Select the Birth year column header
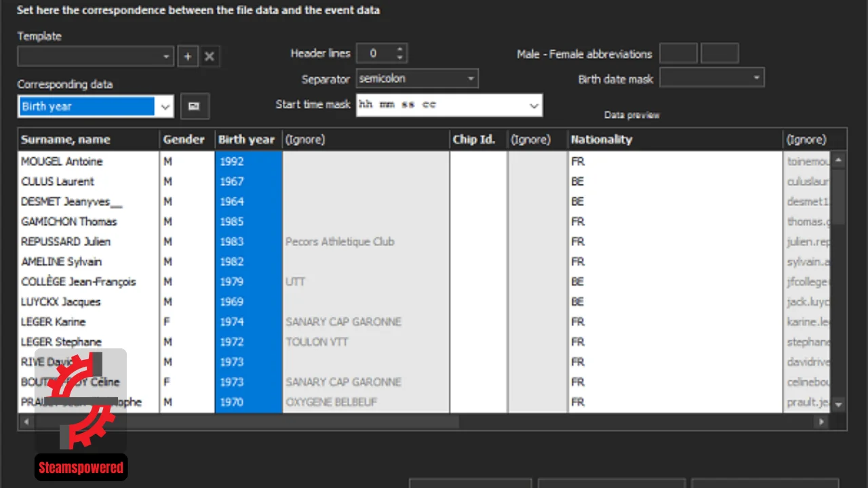The image size is (868, 488). (x=248, y=140)
